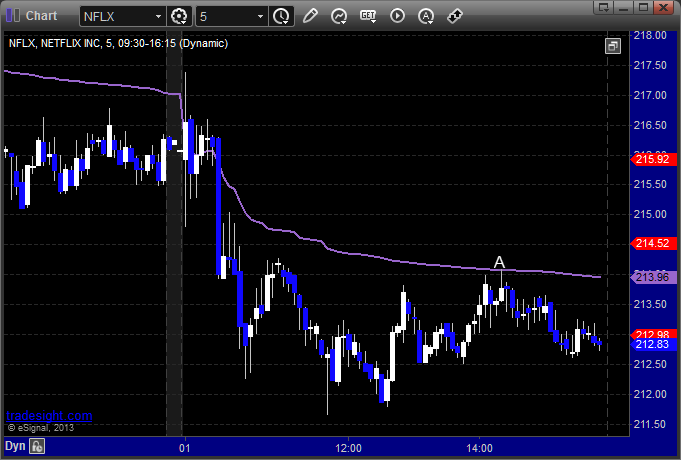Click the NFLX, NETFLIX INC chart title text

pyautogui.click(x=118, y=43)
